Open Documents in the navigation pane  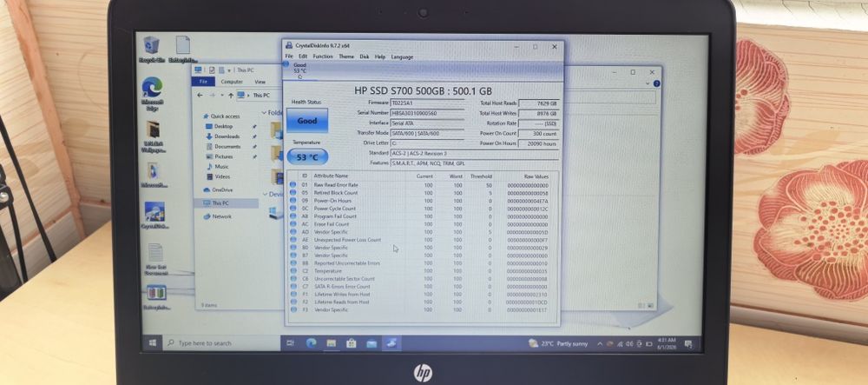[224, 146]
